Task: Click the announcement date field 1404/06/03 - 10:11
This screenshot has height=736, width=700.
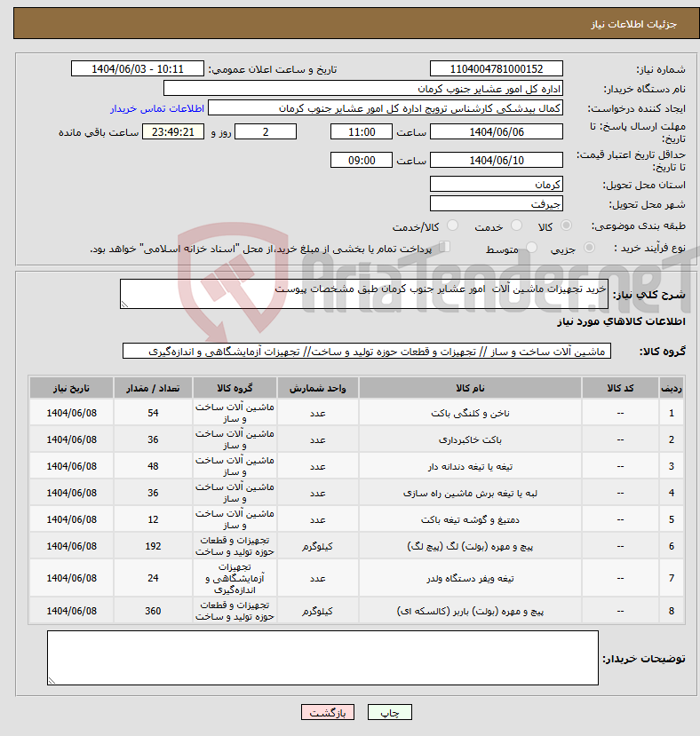Action: click(137, 68)
